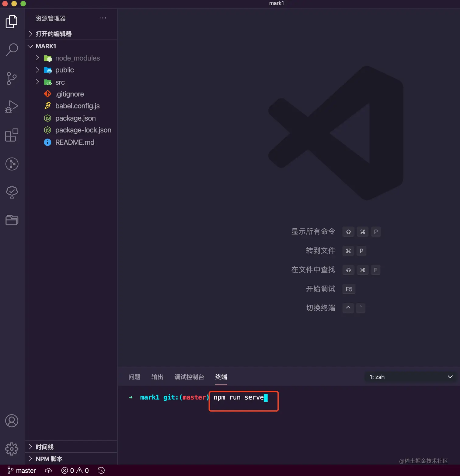The image size is (460, 476).
Task: Click the master branch indicator in status bar
Action: tap(22, 471)
